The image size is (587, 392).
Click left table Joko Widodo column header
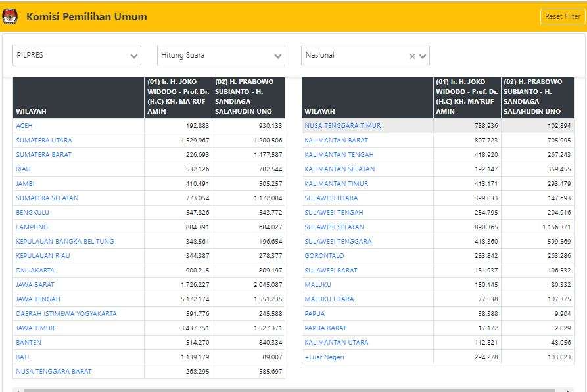click(x=178, y=98)
